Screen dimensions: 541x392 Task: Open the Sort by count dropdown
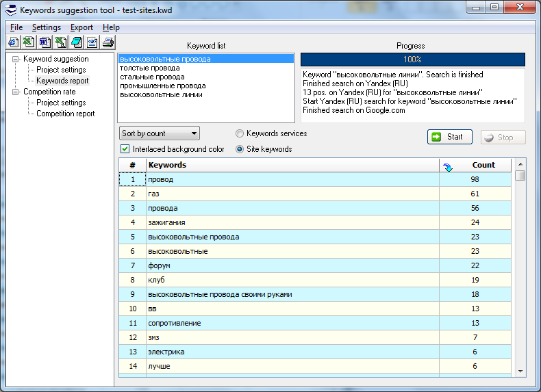coord(160,133)
